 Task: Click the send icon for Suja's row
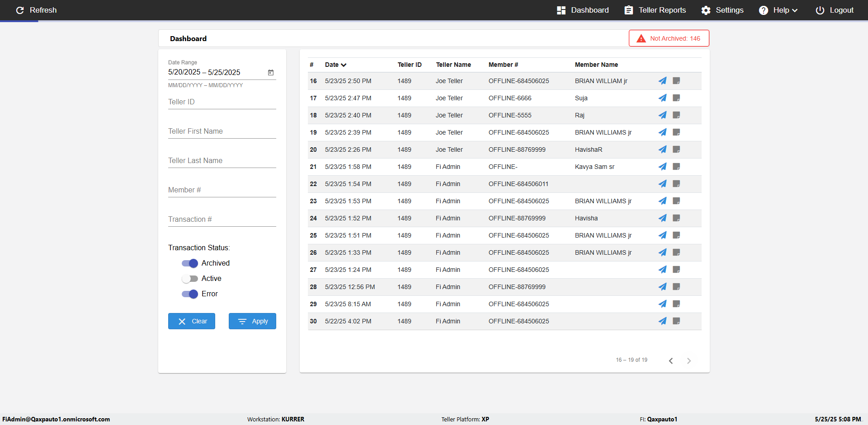(x=662, y=98)
